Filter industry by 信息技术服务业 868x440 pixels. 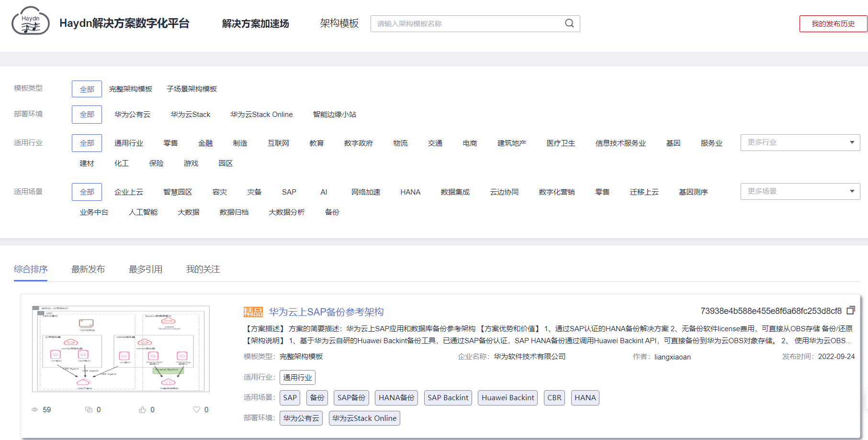click(x=621, y=143)
